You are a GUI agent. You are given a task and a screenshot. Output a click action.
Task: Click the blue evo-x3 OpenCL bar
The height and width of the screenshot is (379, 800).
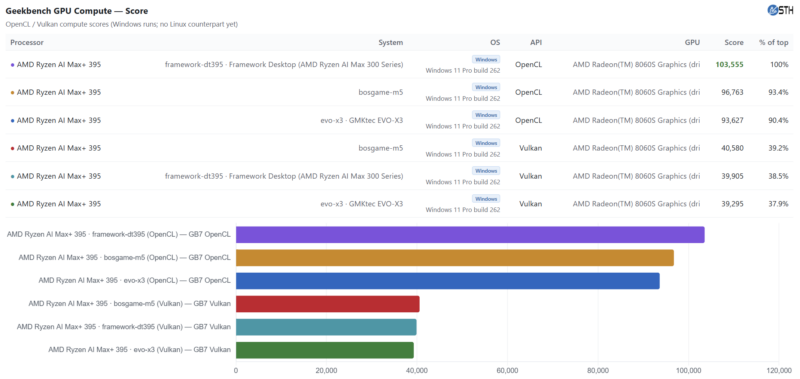coord(447,281)
